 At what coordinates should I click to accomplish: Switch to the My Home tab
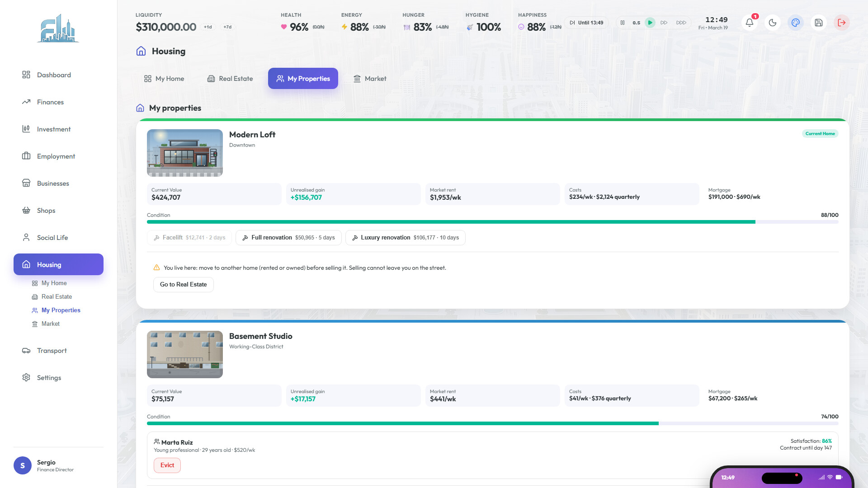pyautogui.click(x=164, y=79)
